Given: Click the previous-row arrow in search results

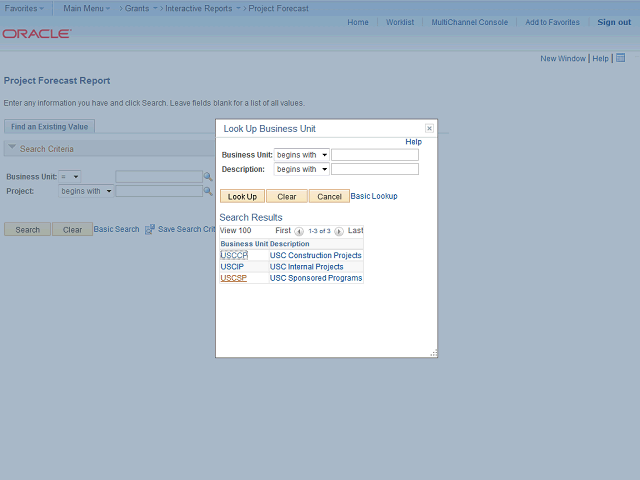Looking at the screenshot, I should point(299,231).
